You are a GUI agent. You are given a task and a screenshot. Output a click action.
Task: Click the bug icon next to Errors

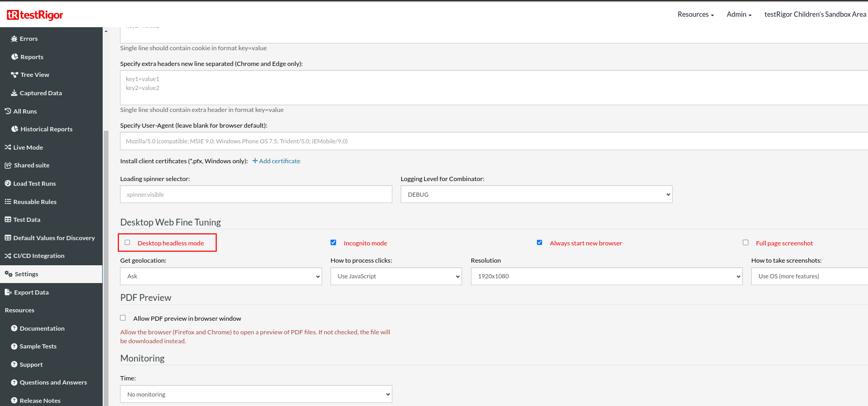14,39
